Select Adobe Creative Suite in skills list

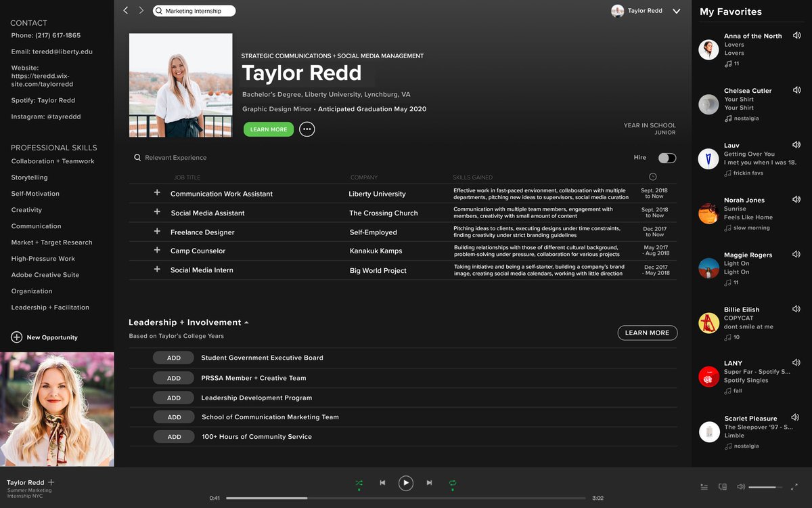(45, 275)
